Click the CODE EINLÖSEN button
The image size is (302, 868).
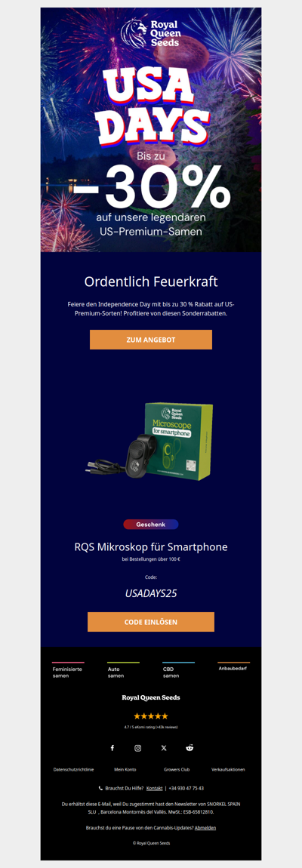[x=151, y=622]
